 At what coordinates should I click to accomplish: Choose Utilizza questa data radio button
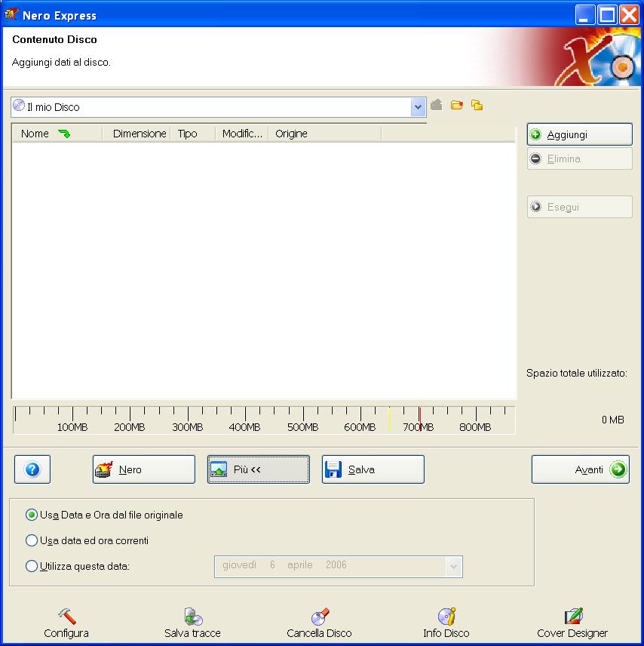pyautogui.click(x=32, y=566)
